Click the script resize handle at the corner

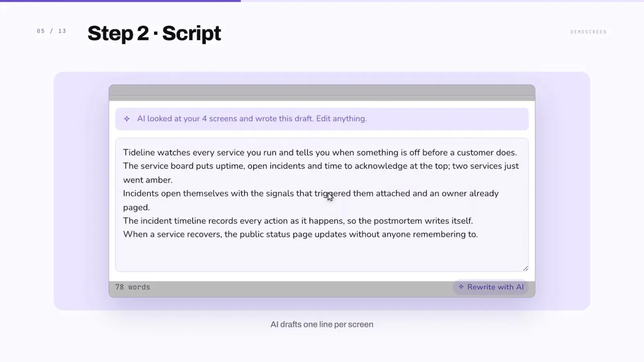(x=525, y=268)
